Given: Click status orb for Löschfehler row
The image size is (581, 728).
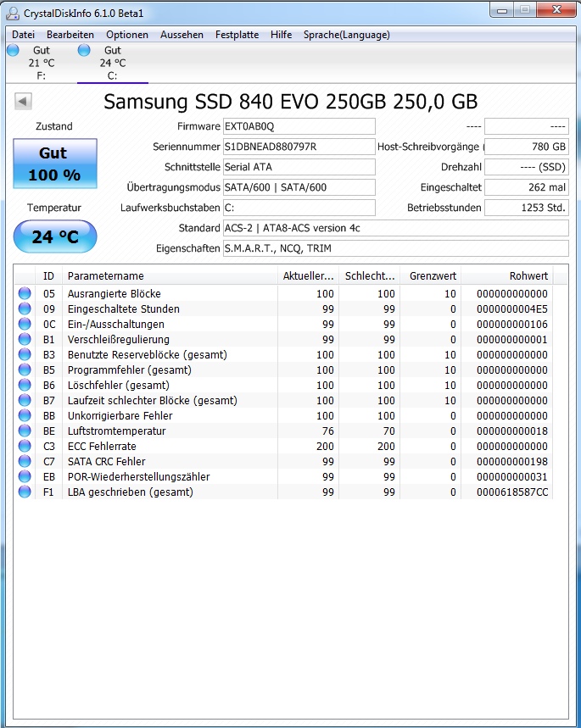Looking at the screenshot, I should 25,385.
